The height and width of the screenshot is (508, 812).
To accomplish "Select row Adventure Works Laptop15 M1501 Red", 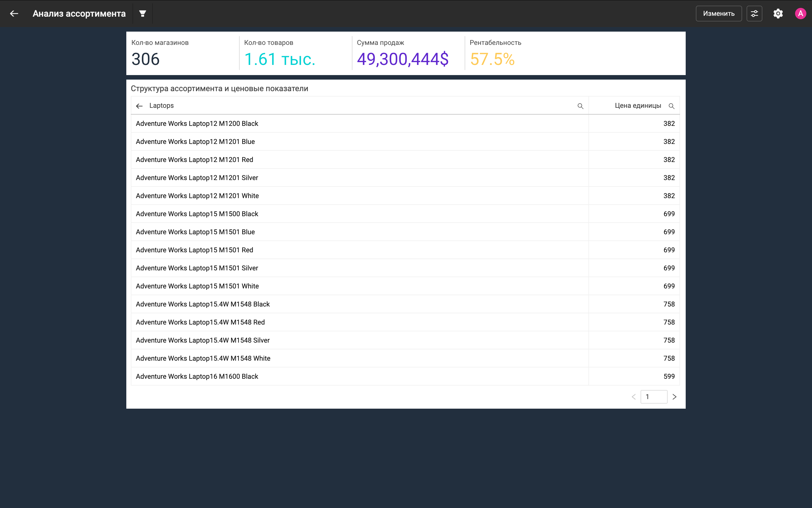I will point(405,250).
